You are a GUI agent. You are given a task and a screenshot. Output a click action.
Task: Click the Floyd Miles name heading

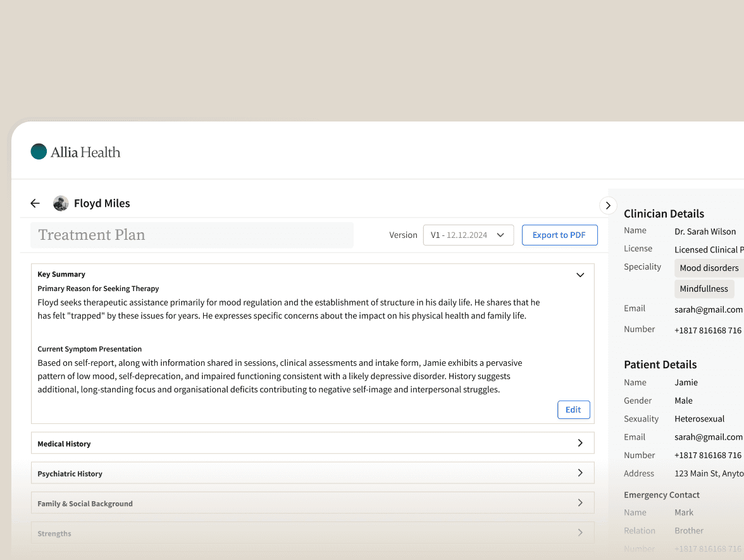[x=102, y=203]
